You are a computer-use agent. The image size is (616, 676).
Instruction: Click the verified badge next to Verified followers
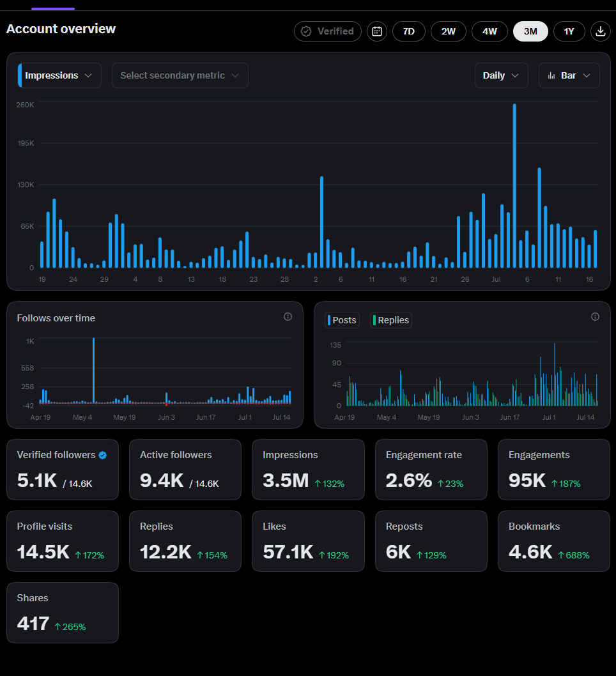click(103, 456)
